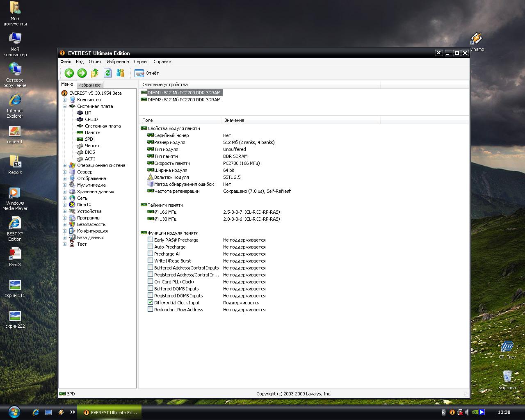This screenshot has width=525, height=420.
Task: Toggle Write1/Read Burst checkbox
Action: [x=150, y=260]
